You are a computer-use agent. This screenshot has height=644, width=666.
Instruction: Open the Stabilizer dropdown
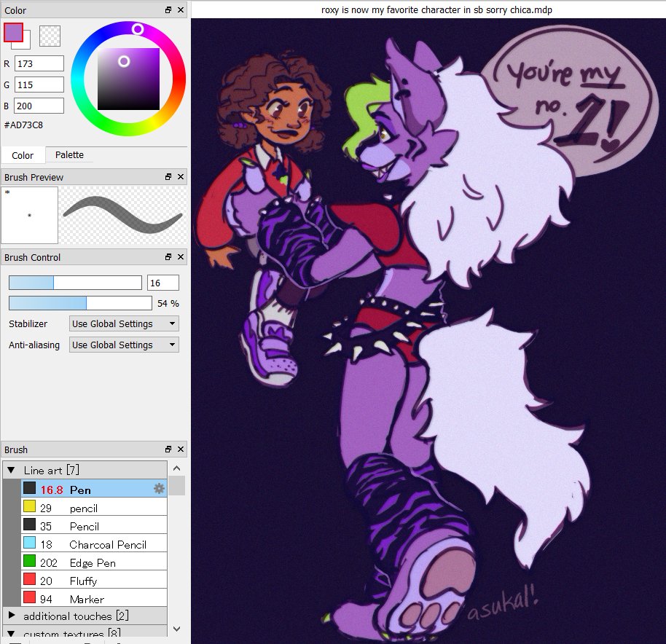[124, 323]
